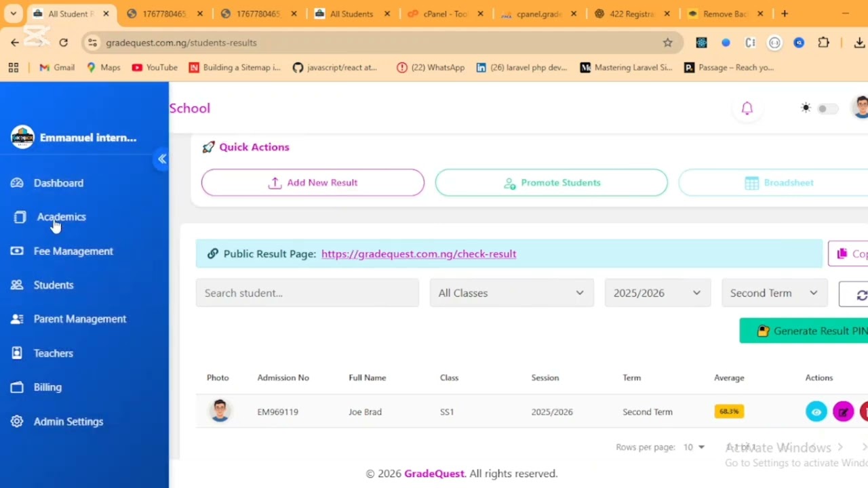The height and width of the screenshot is (488, 868).
Task: Collapse sidebar with double chevron button
Action: (x=161, y=159)
